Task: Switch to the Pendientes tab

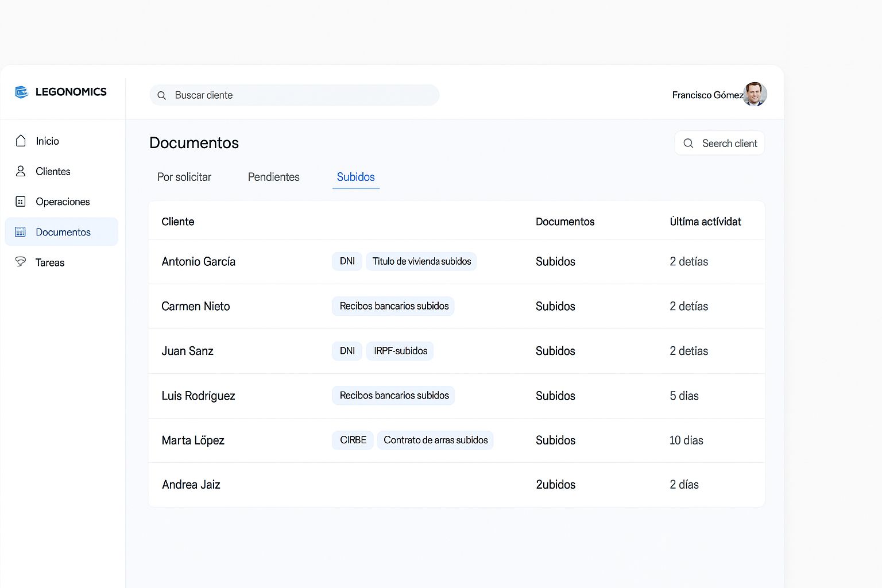Action: (273, 177)
